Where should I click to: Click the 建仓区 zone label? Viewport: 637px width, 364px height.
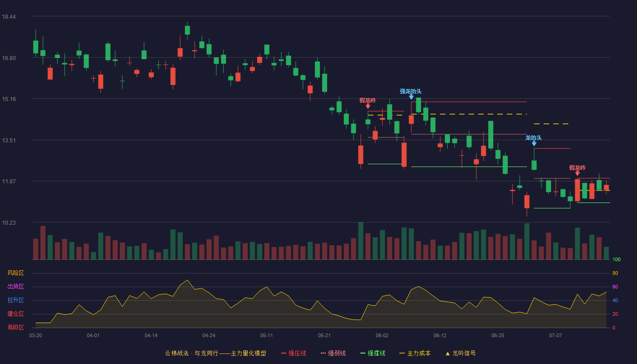coord(15,314)
